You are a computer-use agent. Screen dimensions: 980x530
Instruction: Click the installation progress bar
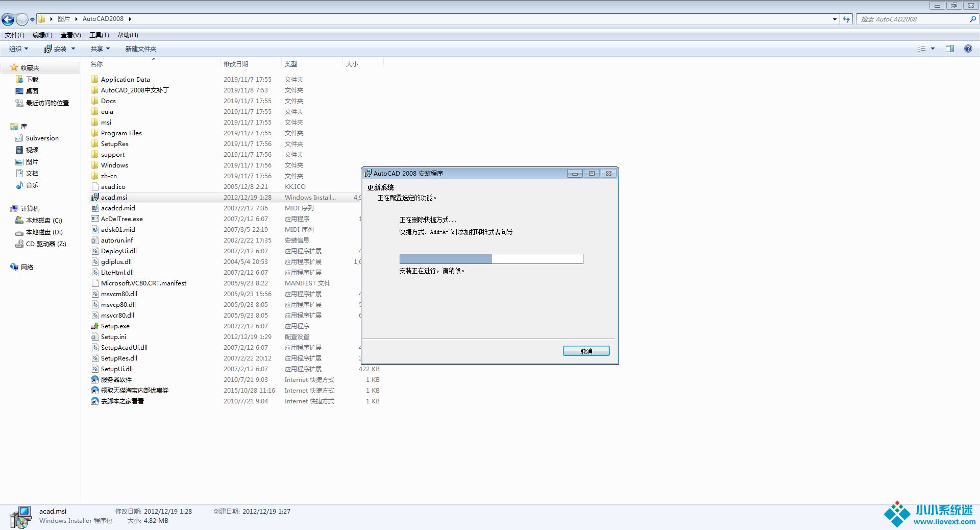click(491, 259)
